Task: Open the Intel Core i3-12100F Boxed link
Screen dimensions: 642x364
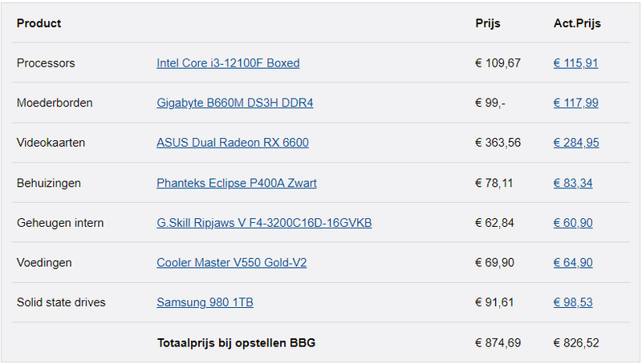Action: 228,63
